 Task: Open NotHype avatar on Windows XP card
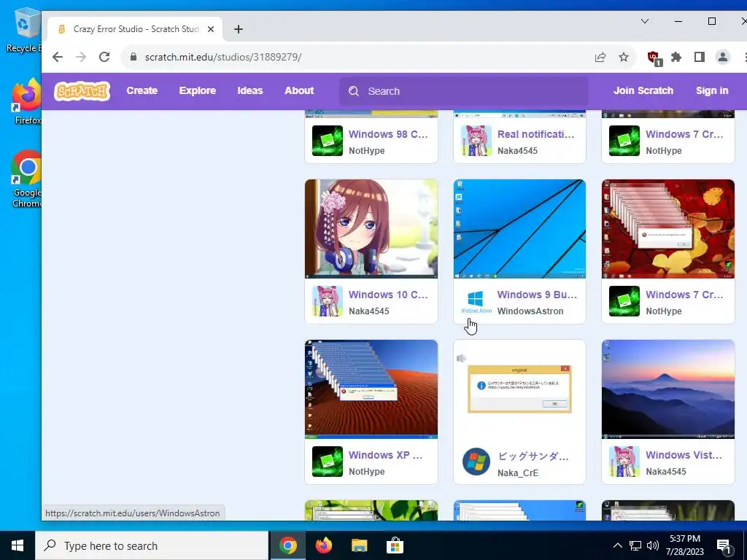point(328,462)
